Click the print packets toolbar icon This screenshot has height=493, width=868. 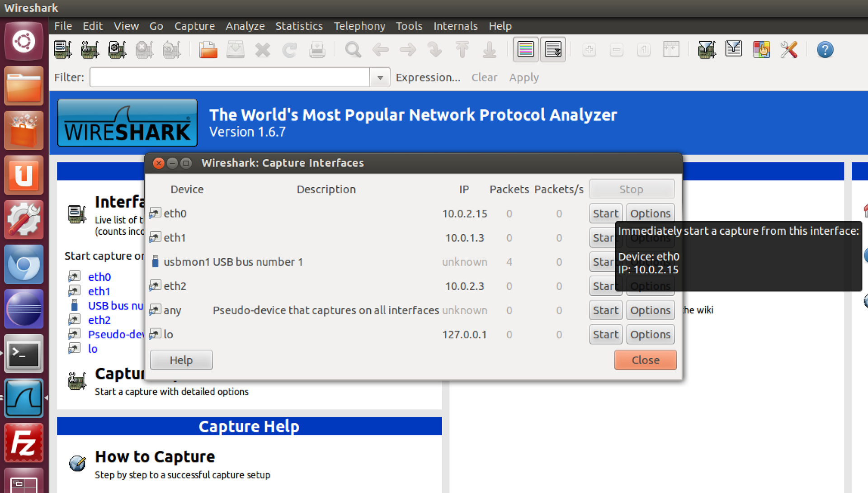pos(317,50)
